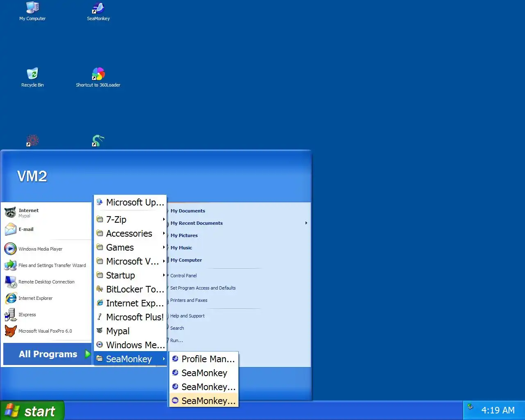Open Windows Me... in All Programs

130,345
